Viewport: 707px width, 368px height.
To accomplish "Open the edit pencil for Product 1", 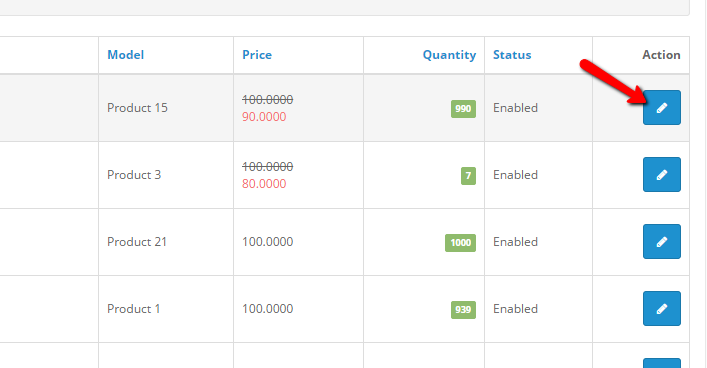I will 661,308.
